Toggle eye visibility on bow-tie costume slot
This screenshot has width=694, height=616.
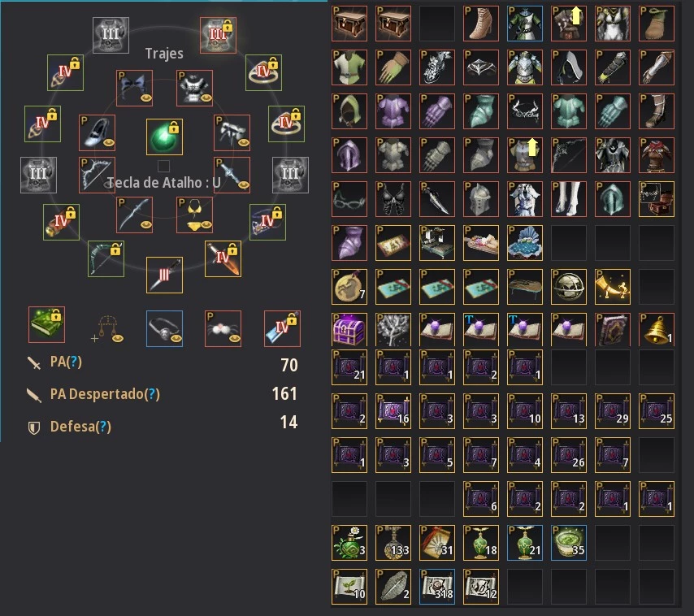[x=146, y=98]
